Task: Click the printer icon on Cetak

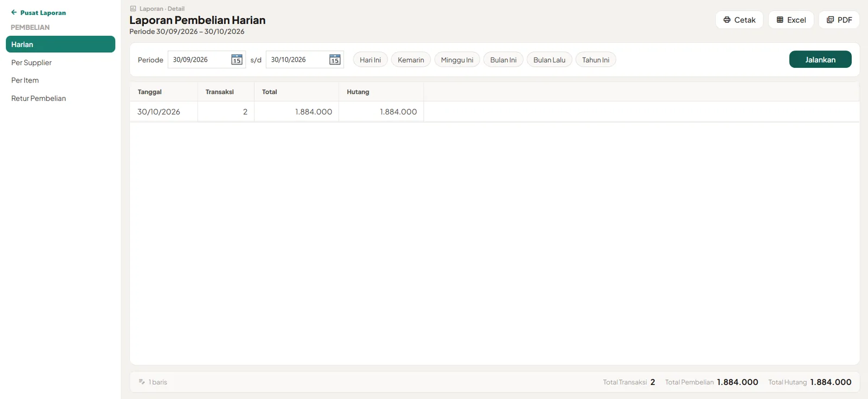Action: (727, 20)
